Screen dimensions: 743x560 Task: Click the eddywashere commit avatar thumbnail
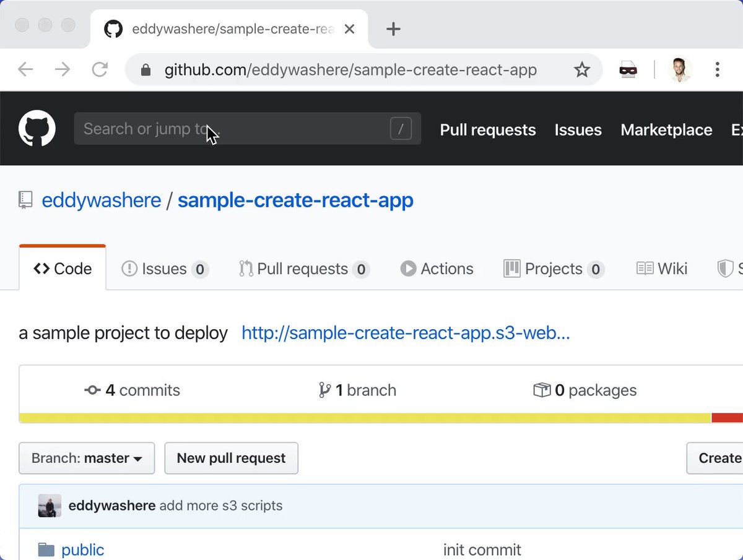[50, 506]
